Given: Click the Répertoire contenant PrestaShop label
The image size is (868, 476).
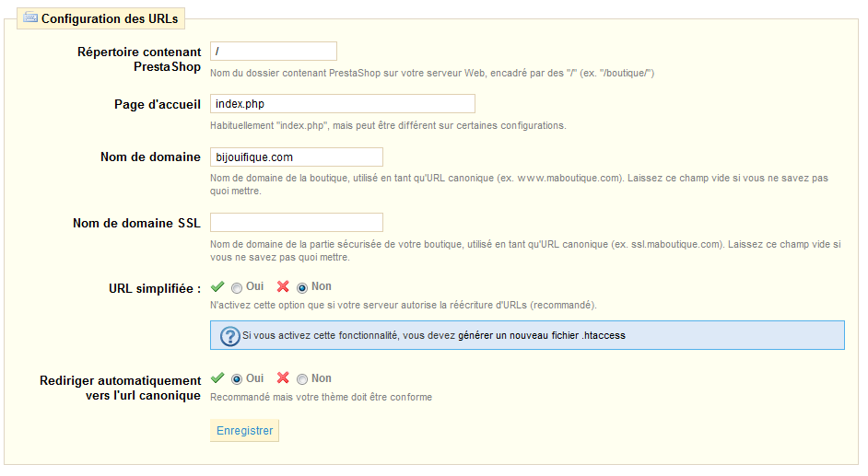Looking at the screenshot, I should pos(139,59).
